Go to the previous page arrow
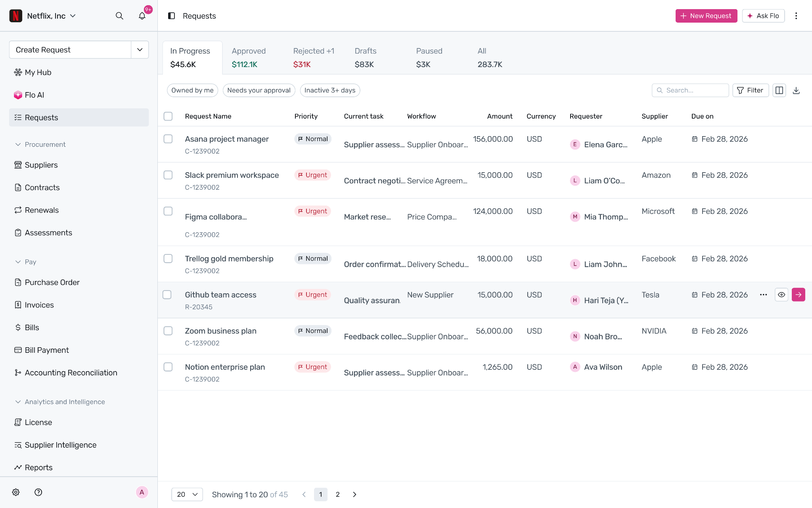 pyautogui.click(x=304, y=495)
